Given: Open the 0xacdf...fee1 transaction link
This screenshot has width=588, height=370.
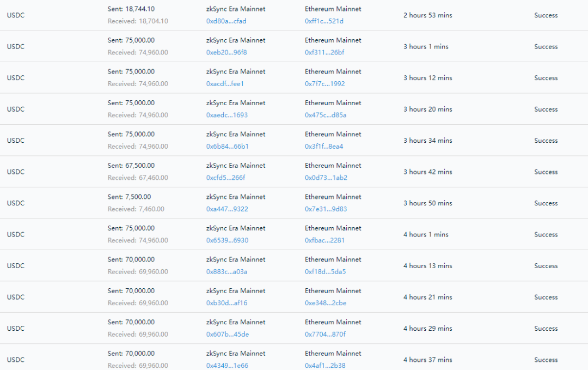Looking at the screenshot, I should point(225,84).
